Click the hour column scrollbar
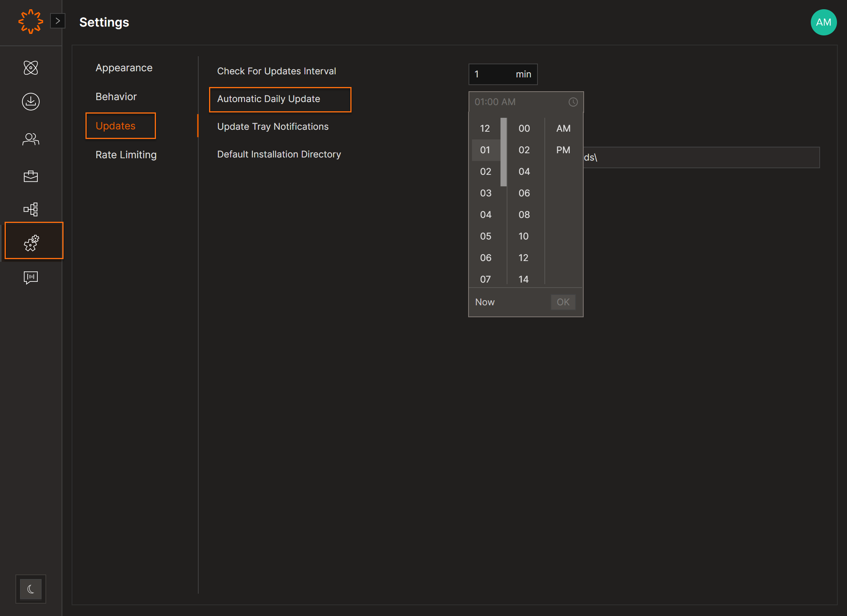The width and height of the screenshot is (847, 616). coord(504,152)
